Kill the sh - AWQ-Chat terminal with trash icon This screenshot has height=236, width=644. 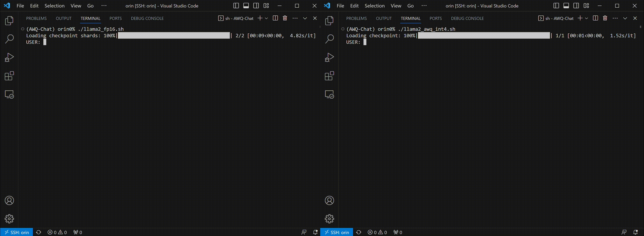285,18
